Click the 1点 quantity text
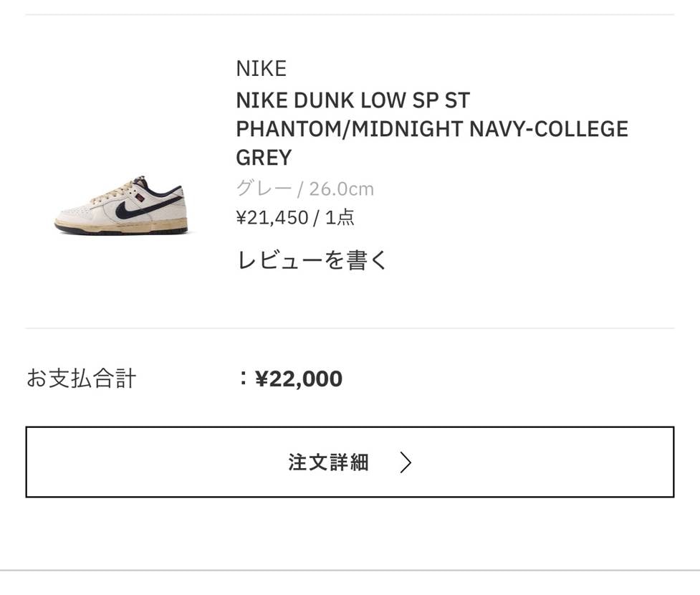The width and height of the screenshot is (700, 595). 340,217
